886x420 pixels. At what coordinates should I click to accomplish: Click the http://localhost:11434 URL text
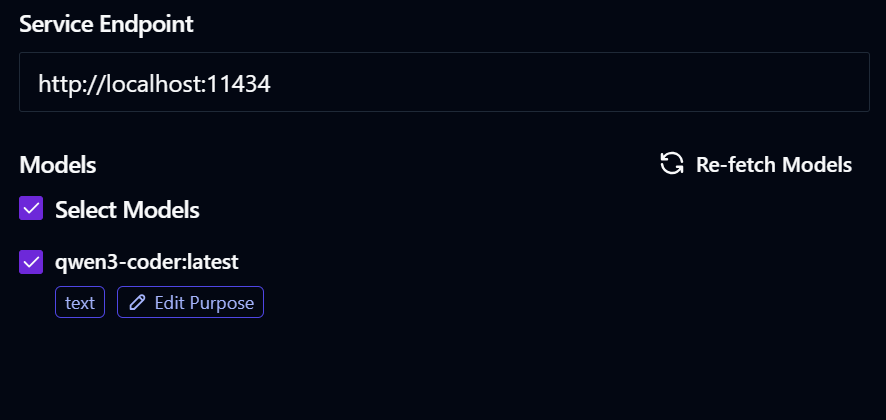(x=154, y=83)
